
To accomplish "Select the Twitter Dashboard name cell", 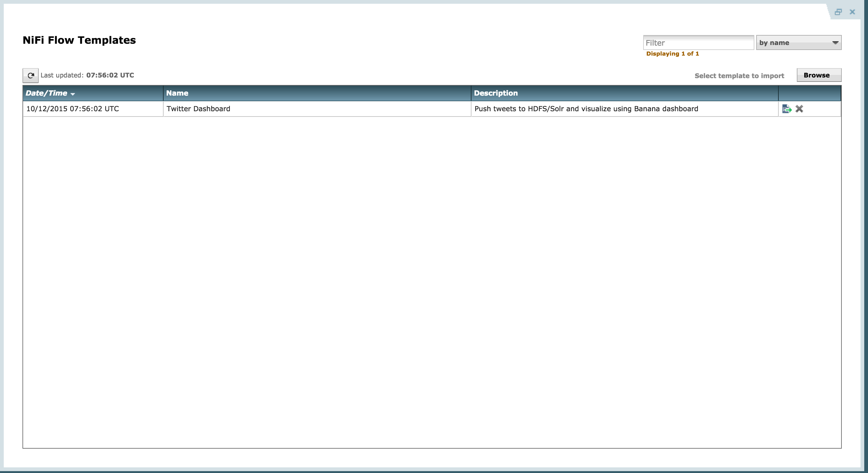I will tap(198, 109).
